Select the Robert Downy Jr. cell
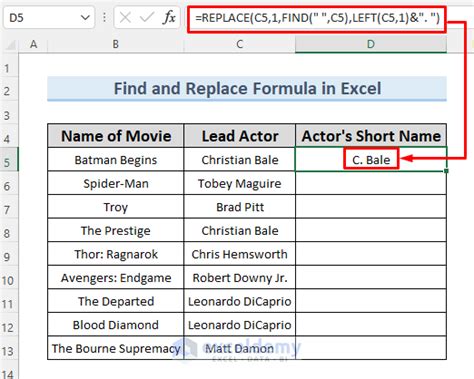 click(x=240, y=278)
